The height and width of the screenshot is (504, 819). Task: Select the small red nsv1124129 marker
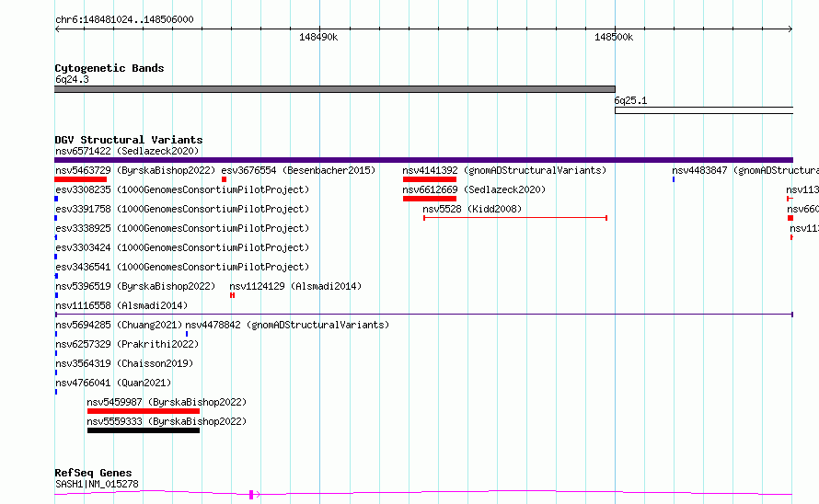(233, 295)
